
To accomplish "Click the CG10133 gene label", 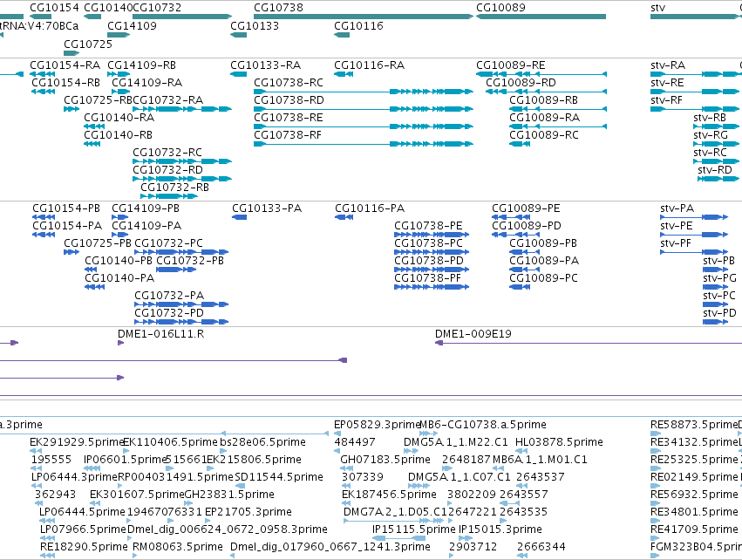I will tap(255, 25).
